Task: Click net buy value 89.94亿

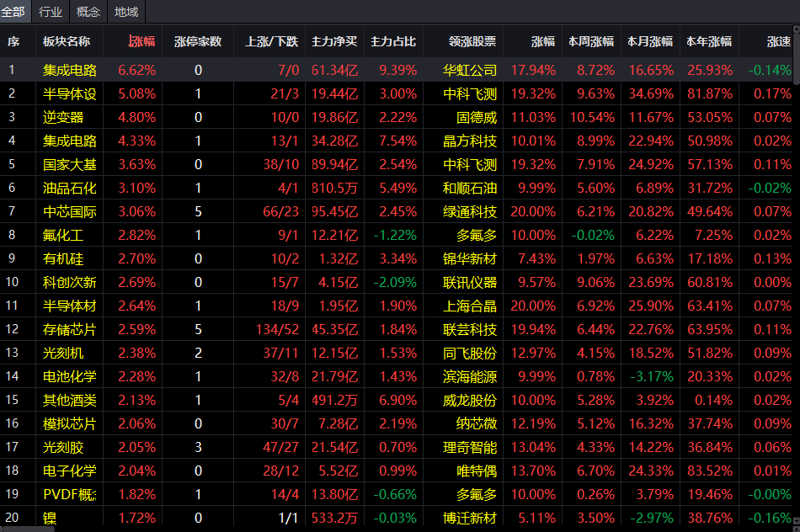Action: [334, 164]
